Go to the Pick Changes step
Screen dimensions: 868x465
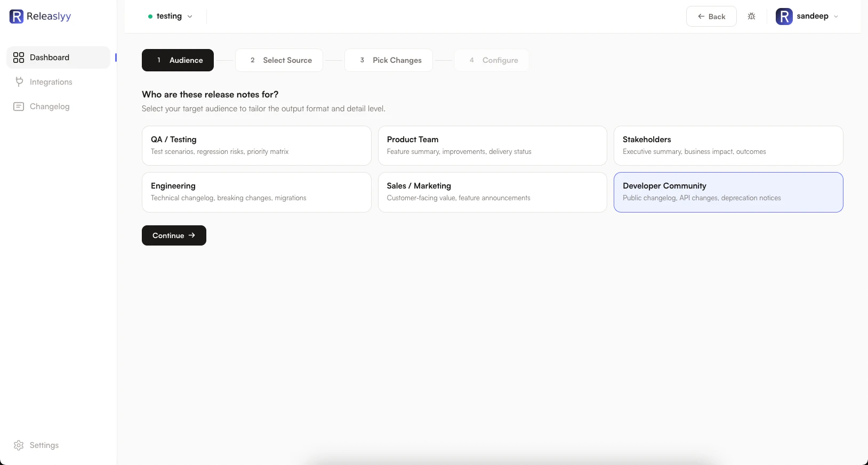point(389,60)
